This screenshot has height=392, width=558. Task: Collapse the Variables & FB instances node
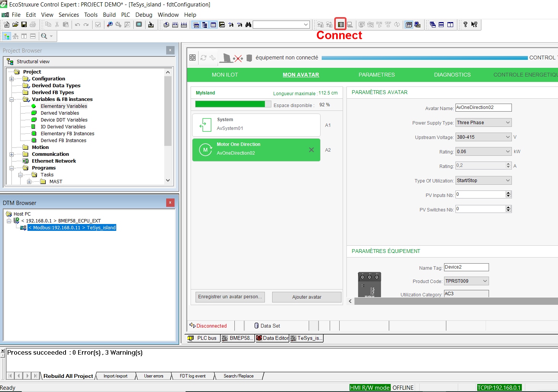[x=11, y=99]
